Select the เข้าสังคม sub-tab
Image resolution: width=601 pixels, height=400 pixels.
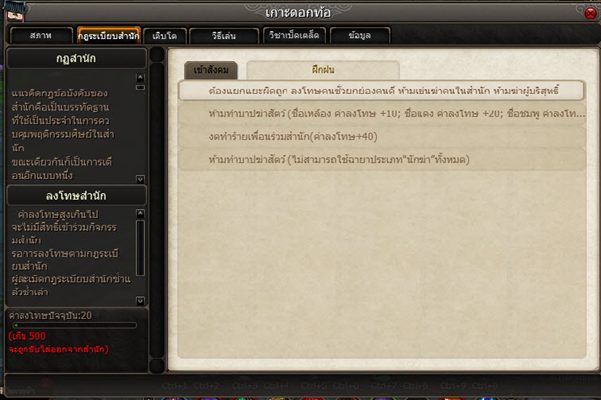(x=211, y=70)
